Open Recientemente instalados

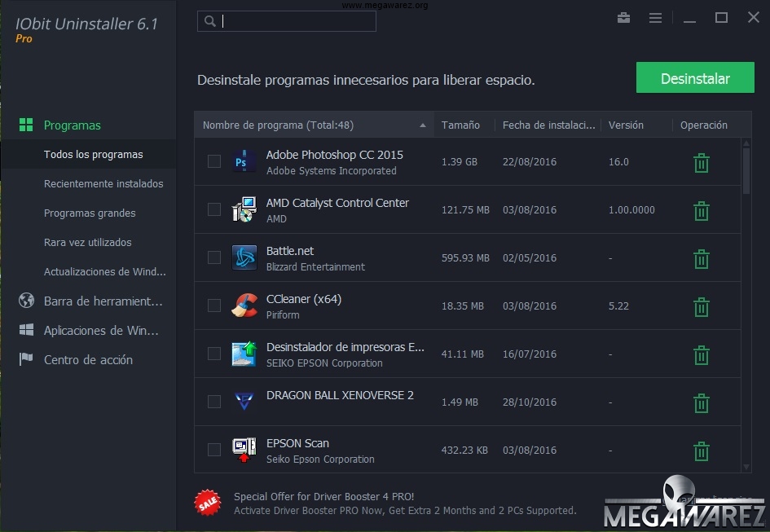(103, 184)
